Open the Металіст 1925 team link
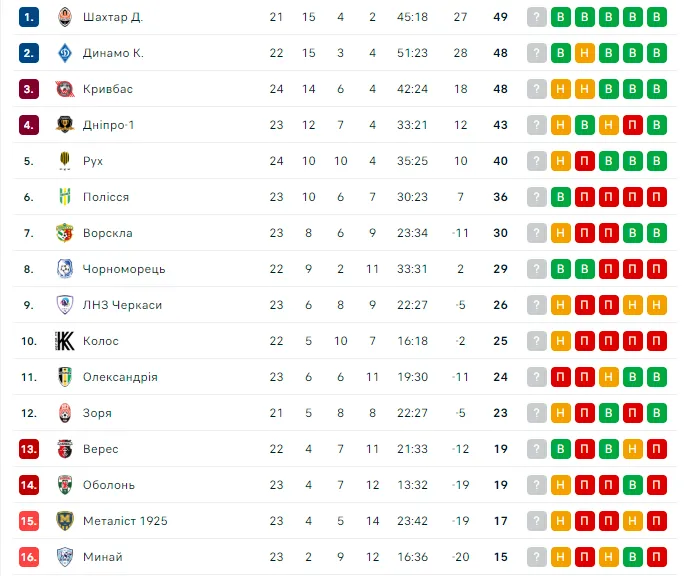The image size is (687, 576). point(125,521)
